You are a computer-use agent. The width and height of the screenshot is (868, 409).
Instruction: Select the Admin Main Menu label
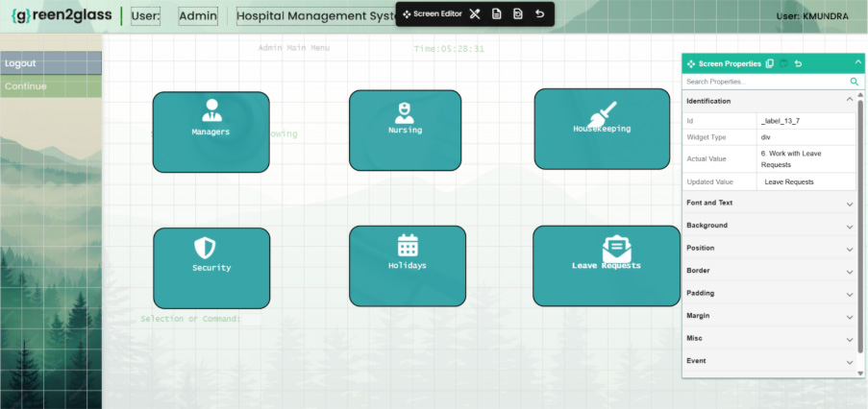pos(294,48)
